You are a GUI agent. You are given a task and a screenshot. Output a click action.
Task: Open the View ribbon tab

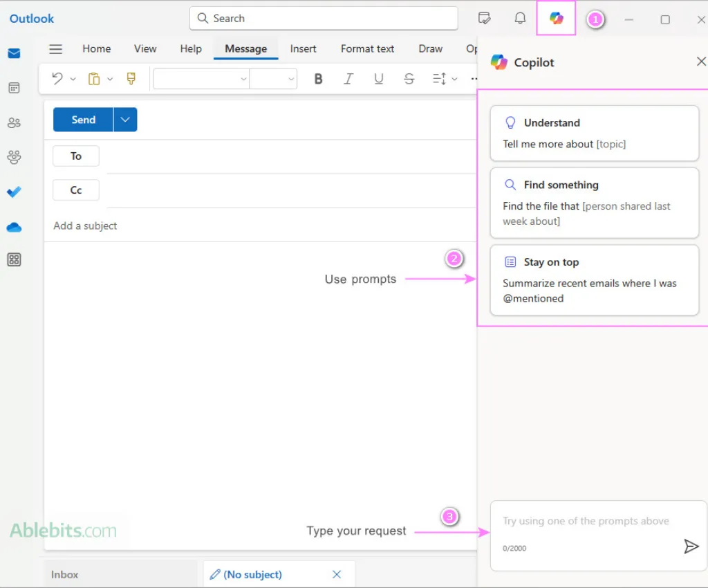coord(145,49)
